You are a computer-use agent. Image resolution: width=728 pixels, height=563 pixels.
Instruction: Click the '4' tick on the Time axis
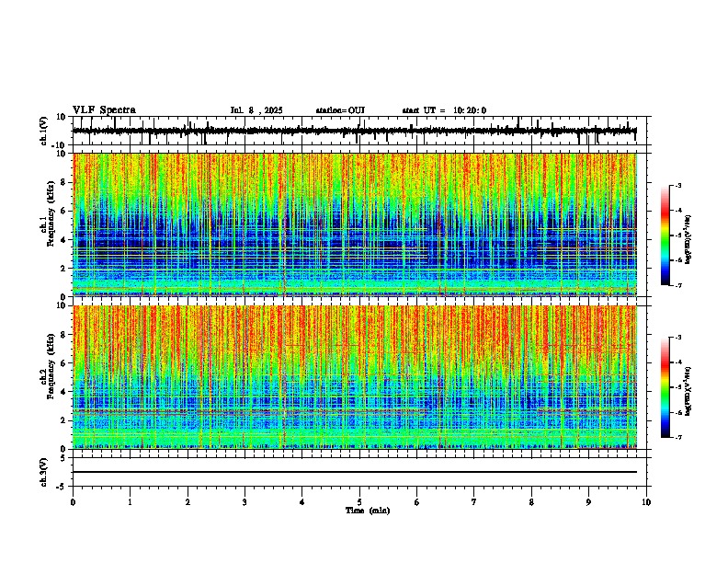302,502
